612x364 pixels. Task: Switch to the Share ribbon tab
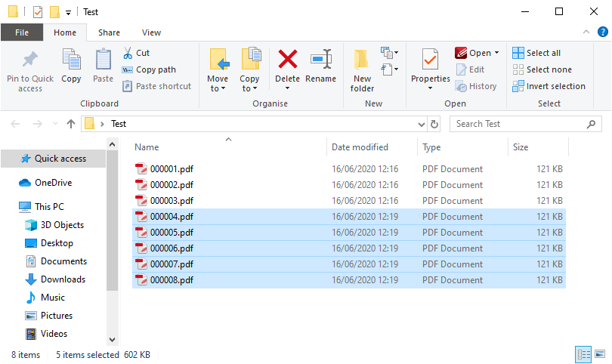click(x=109, y=32)
